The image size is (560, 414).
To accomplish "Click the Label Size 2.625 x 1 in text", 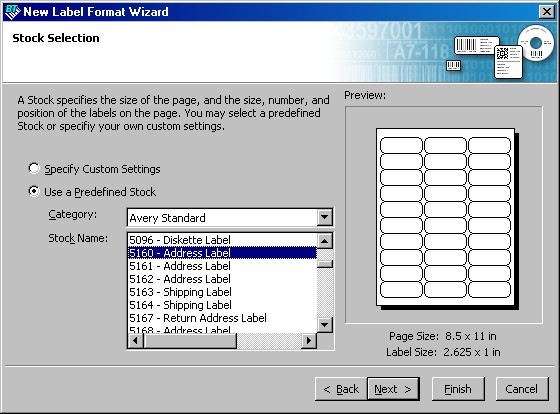I will tap(443, 352).
